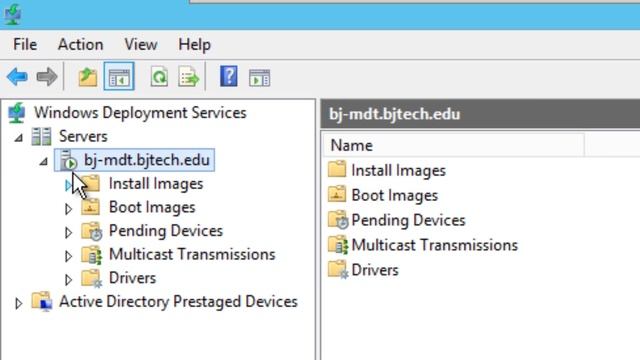Expand the Install Images tree node
This screenshot has width=640, height=360.
68,185
